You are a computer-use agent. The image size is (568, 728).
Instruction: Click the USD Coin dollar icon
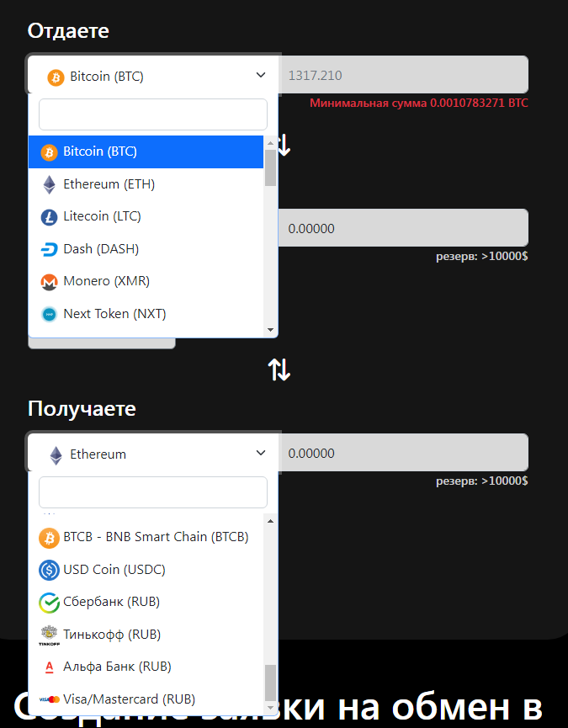[x=49, y=570]
